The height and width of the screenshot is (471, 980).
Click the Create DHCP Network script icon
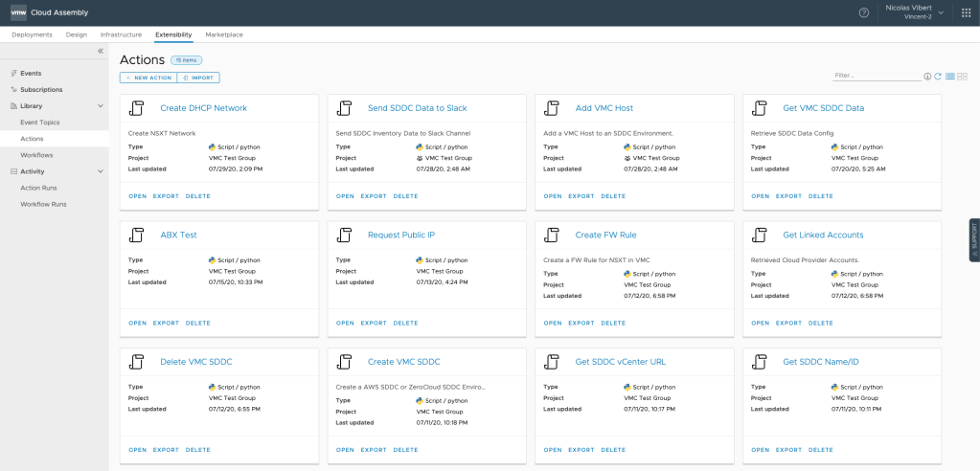tap(137, 108)
